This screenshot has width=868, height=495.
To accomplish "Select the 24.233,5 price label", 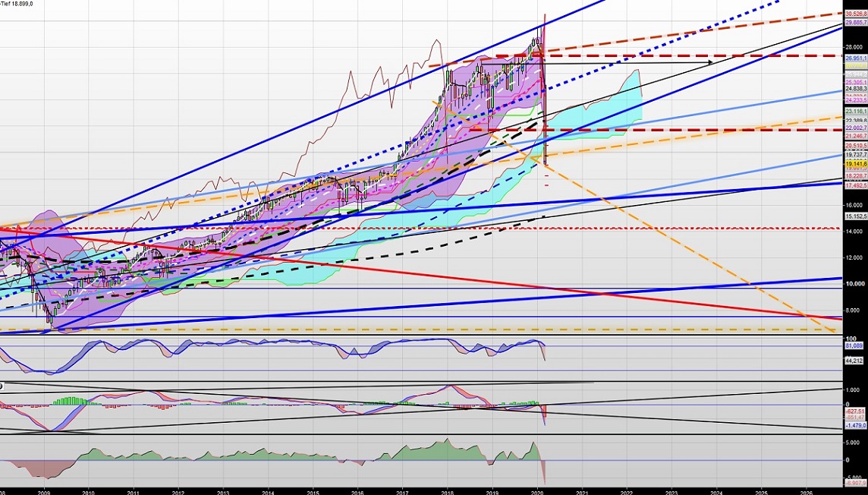I will [855, 100].
